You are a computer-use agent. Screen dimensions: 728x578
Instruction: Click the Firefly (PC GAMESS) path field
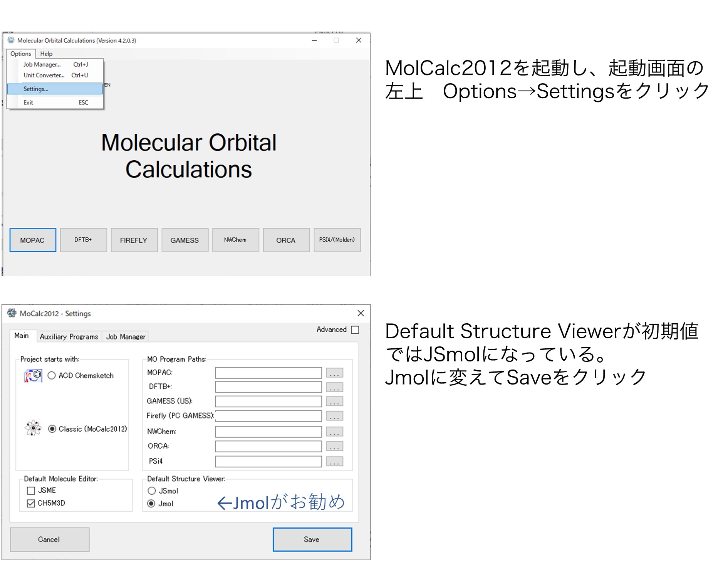268,416
